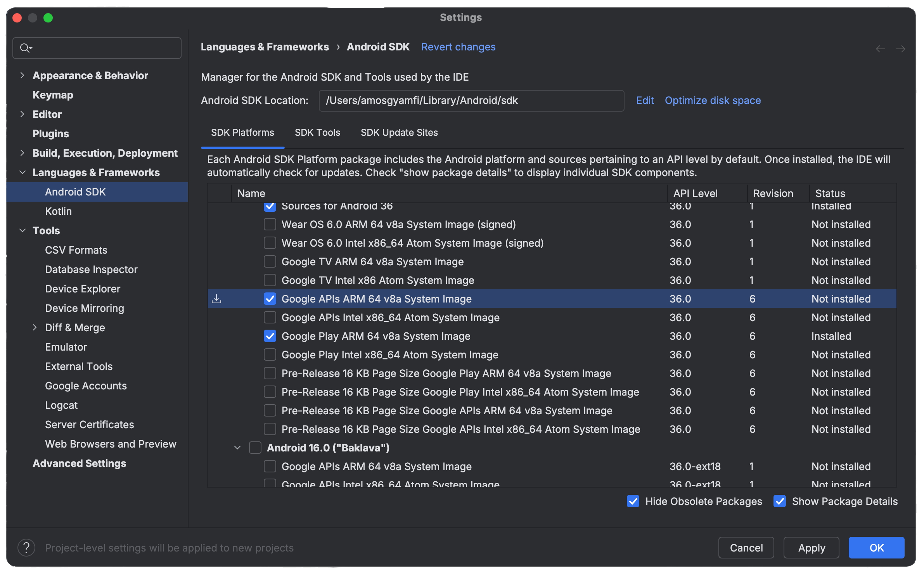This screenshot has height=574, width=924.
Task: Click the help question mark icon
Action: pyautogui.click(x=26, y=548)
